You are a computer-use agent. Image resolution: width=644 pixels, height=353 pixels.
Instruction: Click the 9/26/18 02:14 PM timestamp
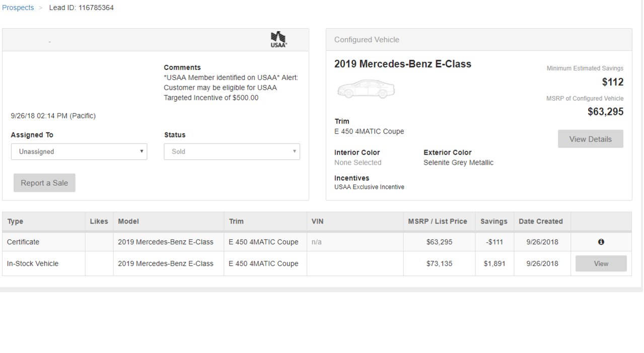point(53,116)
